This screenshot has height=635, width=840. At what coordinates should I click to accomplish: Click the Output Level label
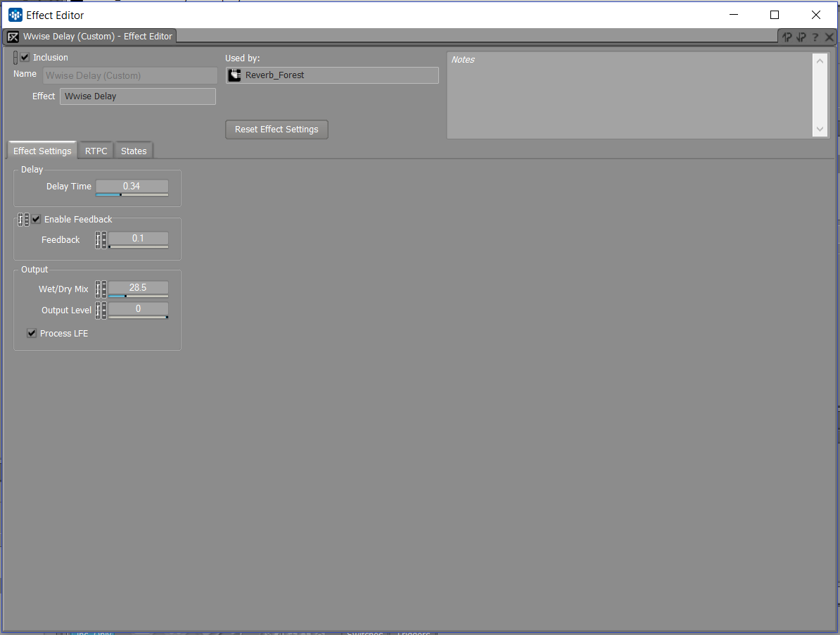point(66,310)
